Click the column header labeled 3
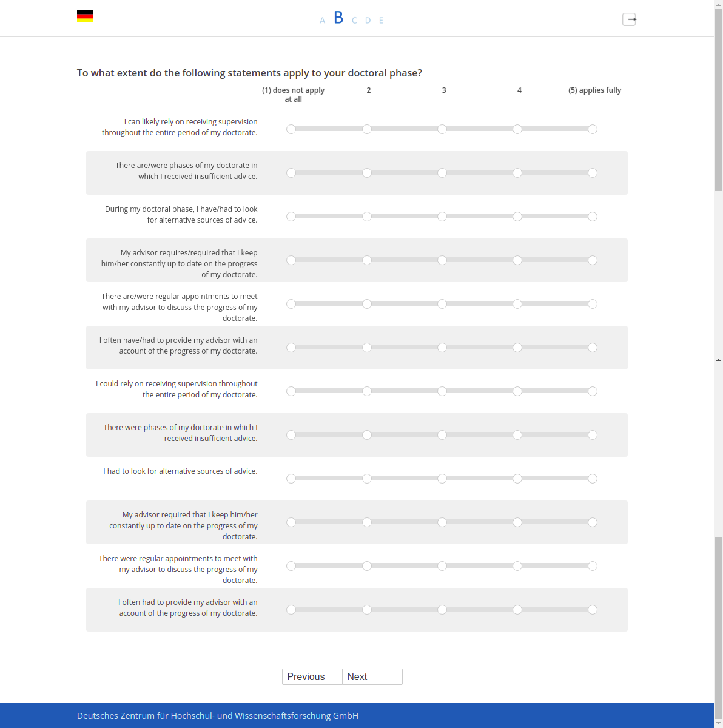Screen dimensions: 723x728 [444, 90]
